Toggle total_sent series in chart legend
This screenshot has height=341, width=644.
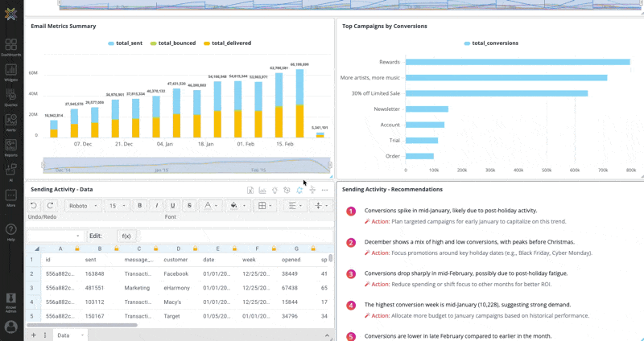[129, 43]
